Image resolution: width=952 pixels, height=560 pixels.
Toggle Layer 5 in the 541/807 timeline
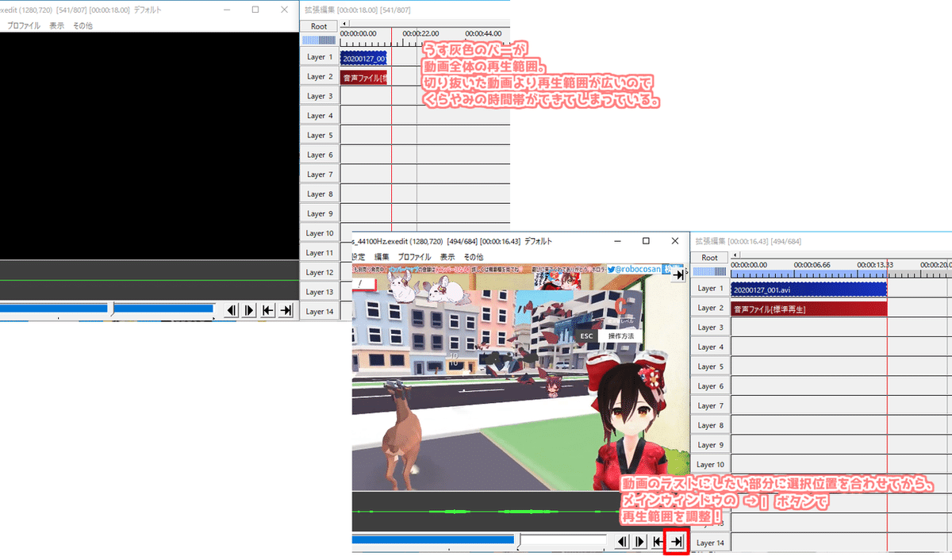319,136
